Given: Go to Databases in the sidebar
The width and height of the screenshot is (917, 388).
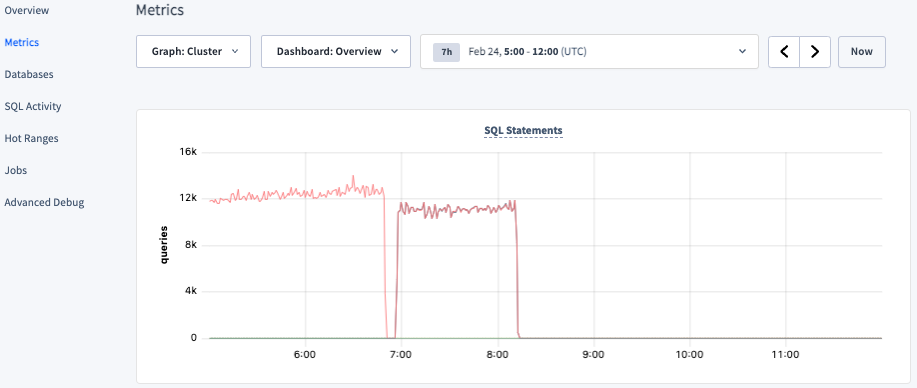Looking at the screenshot, I should tap(29, 75).
